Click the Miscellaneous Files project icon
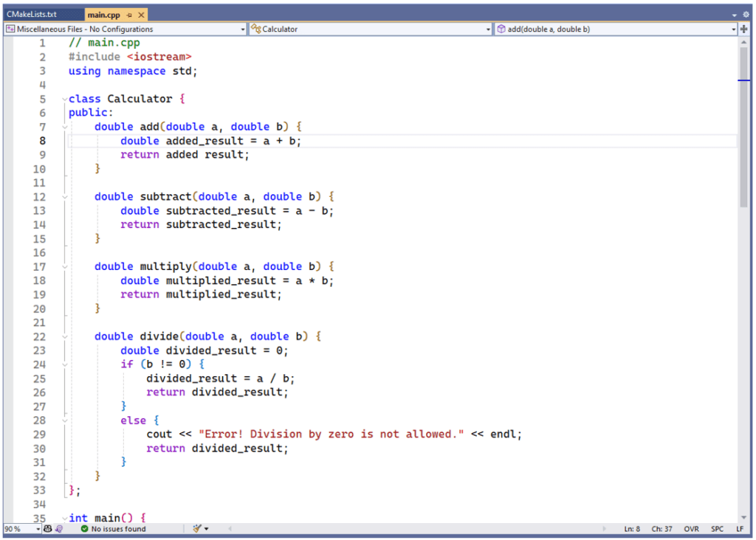Viewport: 756px width, 540px height. (10, 29)
